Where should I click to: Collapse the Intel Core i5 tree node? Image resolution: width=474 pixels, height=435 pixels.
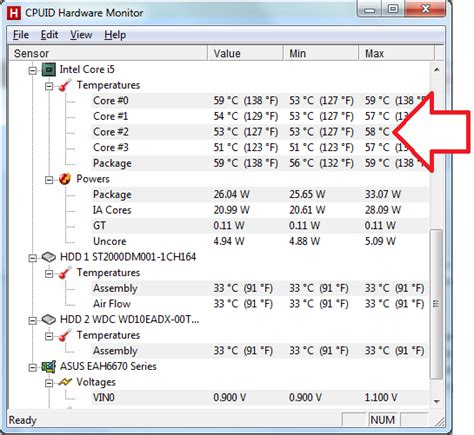(x=32, y=70)
